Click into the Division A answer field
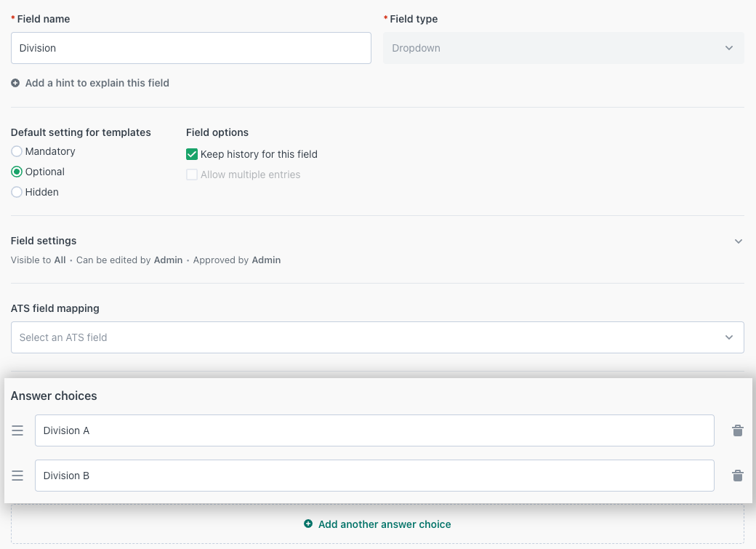Viewport: 756px width, 549px height. point(374,430)
